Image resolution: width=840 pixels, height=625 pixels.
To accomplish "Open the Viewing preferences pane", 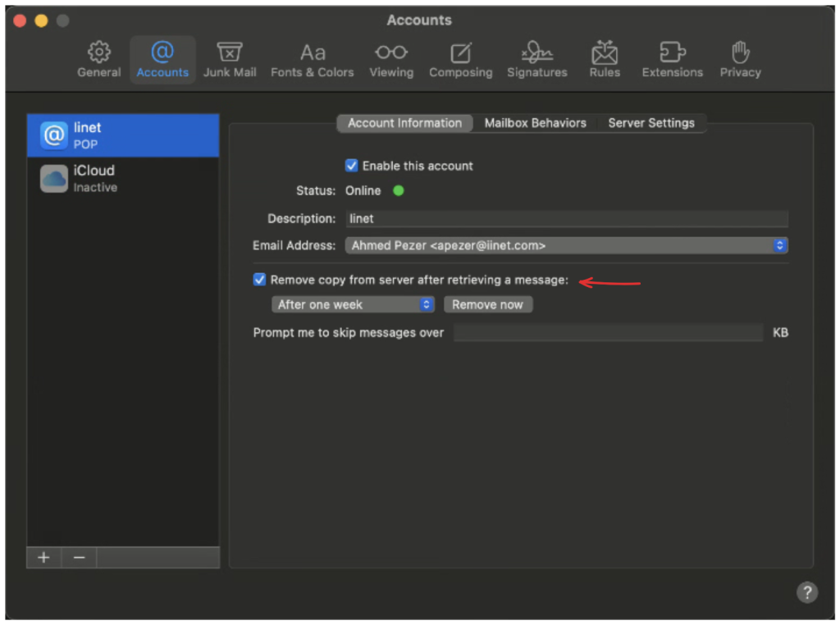I will [391, 60].
